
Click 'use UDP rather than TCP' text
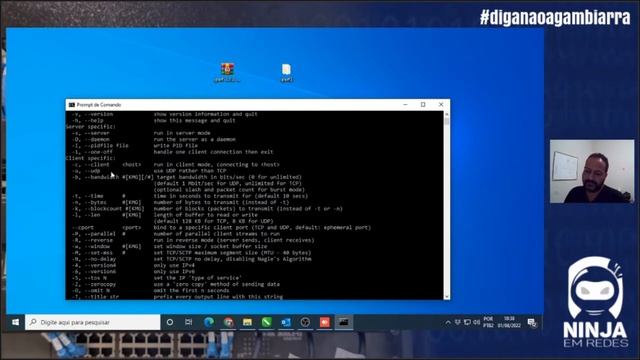point(190,171)
